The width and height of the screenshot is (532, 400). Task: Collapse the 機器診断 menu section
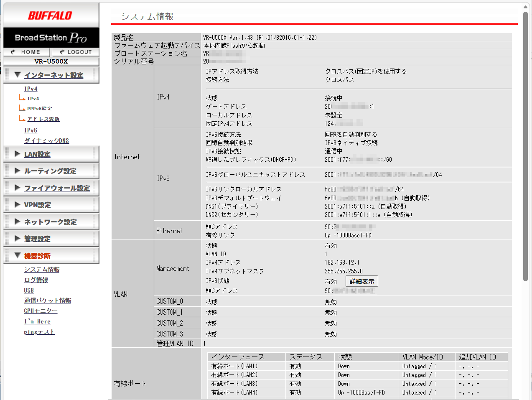(x=37, y=256)
